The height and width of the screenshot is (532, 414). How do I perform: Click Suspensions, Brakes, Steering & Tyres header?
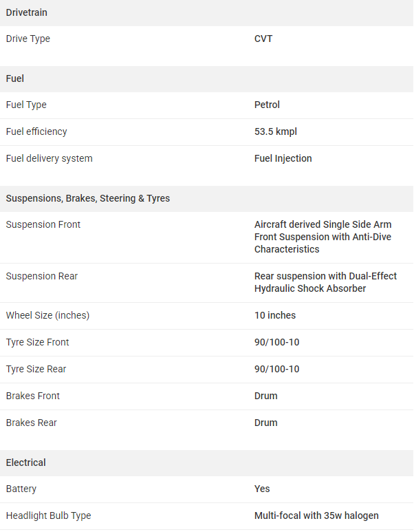88,198
